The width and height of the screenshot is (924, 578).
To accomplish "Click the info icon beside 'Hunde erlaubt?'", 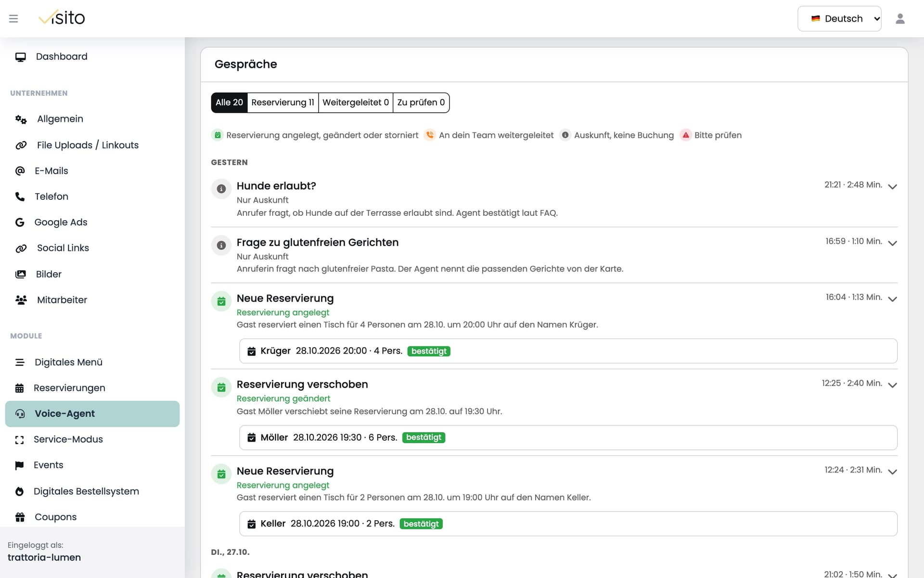I will pyautogui.click(x=221, y=189).
